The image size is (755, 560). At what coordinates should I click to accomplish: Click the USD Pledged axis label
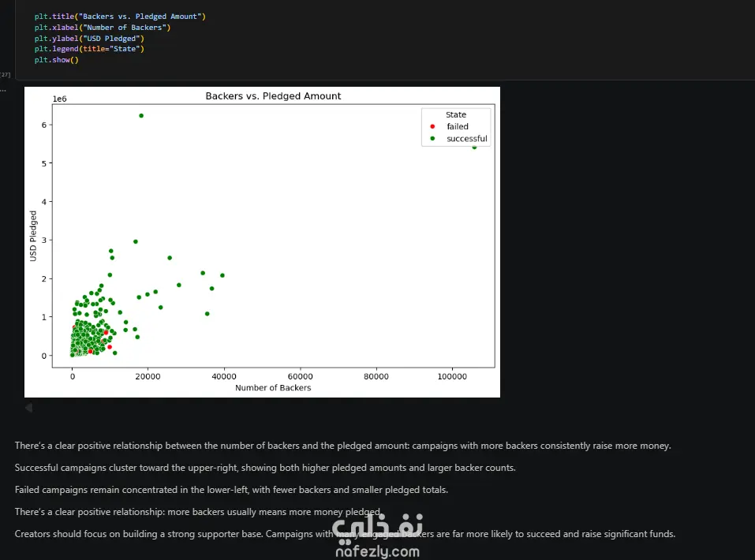pos(33,236)
